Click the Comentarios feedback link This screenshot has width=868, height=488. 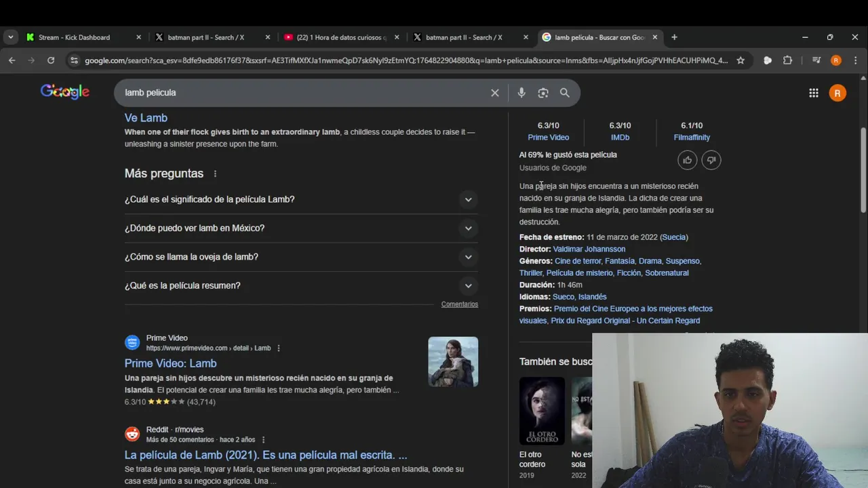[460, 304]
